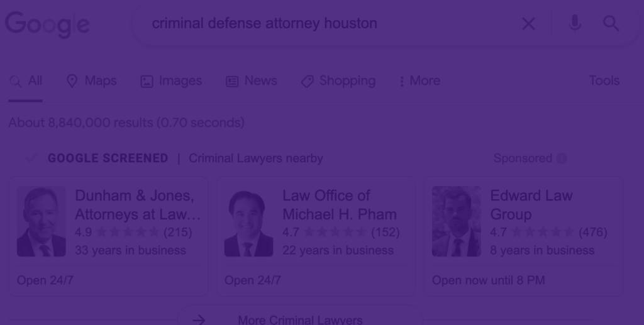Open the News results tab

click(252, 81)
